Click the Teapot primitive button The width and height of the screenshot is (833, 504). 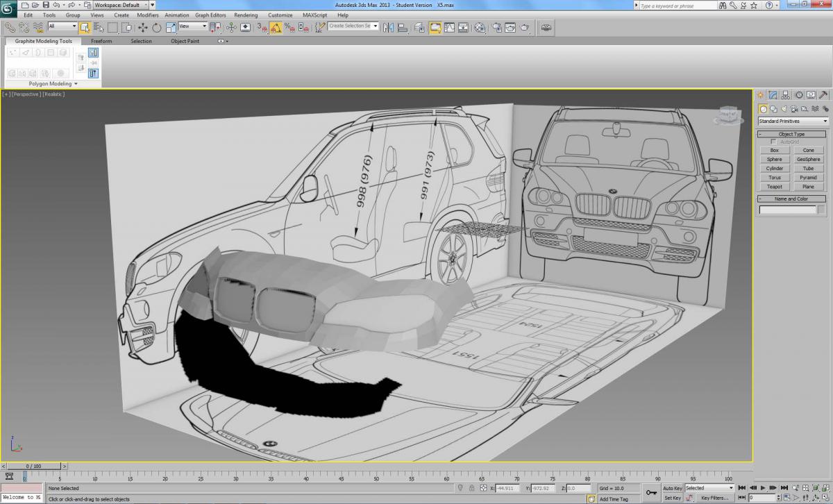pos(774,187)
